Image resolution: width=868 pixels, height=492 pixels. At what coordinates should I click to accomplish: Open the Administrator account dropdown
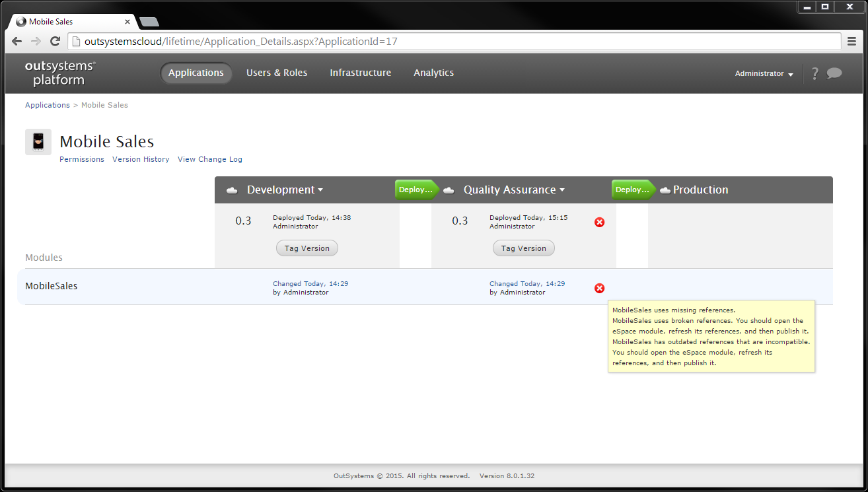(764, 73)
